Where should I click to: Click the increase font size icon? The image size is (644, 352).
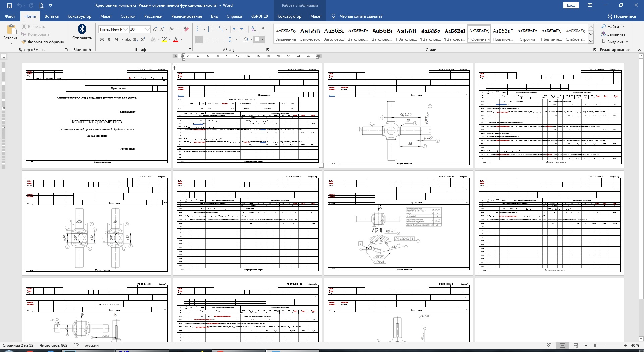[155, 29]
